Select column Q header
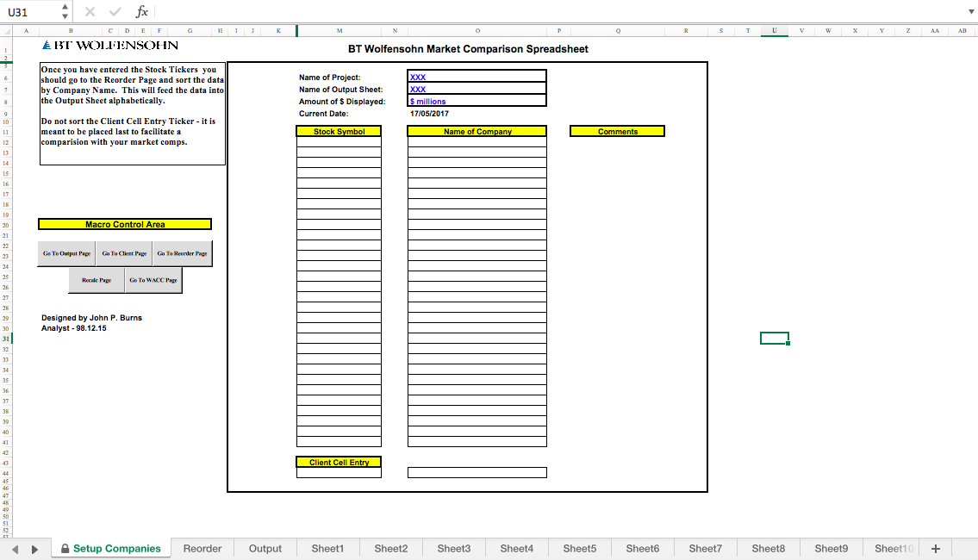The width and height of the screenshot is (978, 560). point(618,30)
